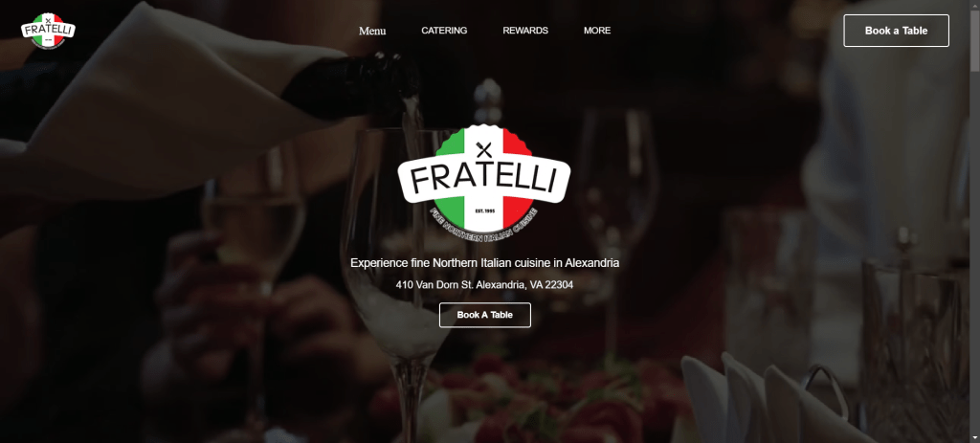Expand the MORE navigation dropdown

click(597, 30)
